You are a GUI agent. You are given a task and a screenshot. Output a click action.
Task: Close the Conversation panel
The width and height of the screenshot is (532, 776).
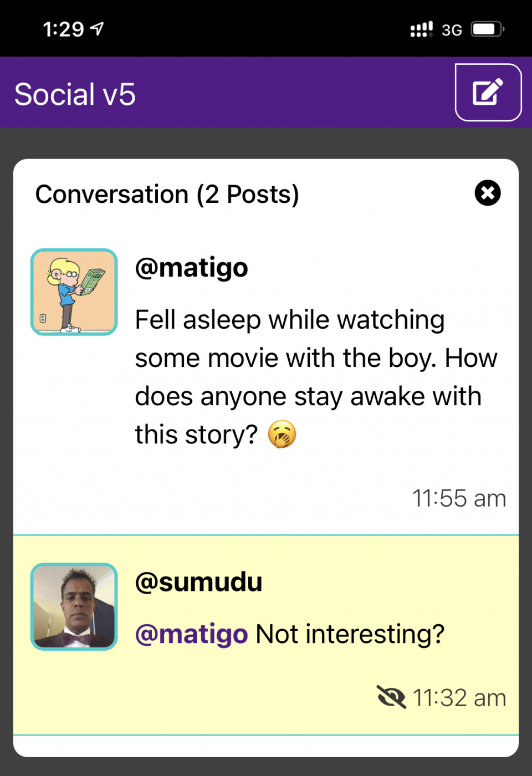[488, 193]
